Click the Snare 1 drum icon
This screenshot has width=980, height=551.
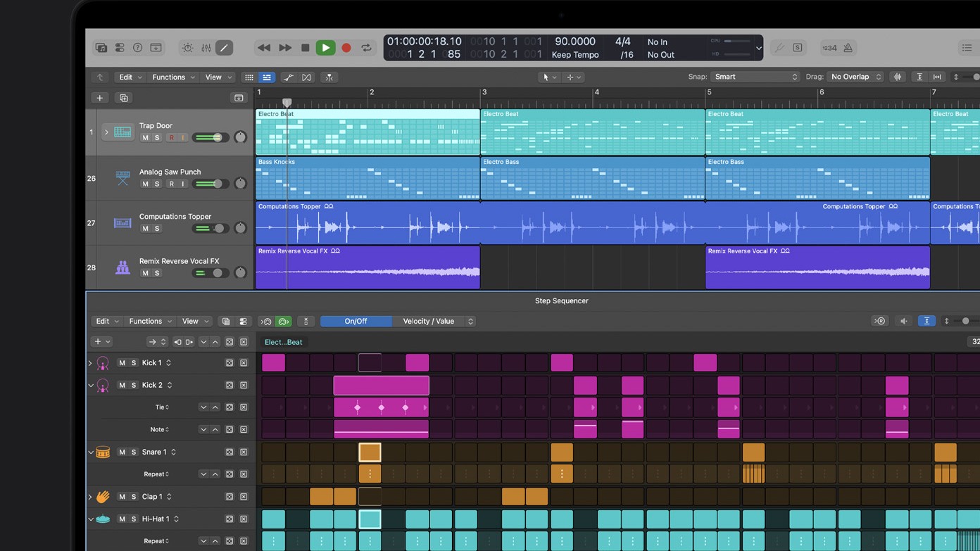coord(103,452)
